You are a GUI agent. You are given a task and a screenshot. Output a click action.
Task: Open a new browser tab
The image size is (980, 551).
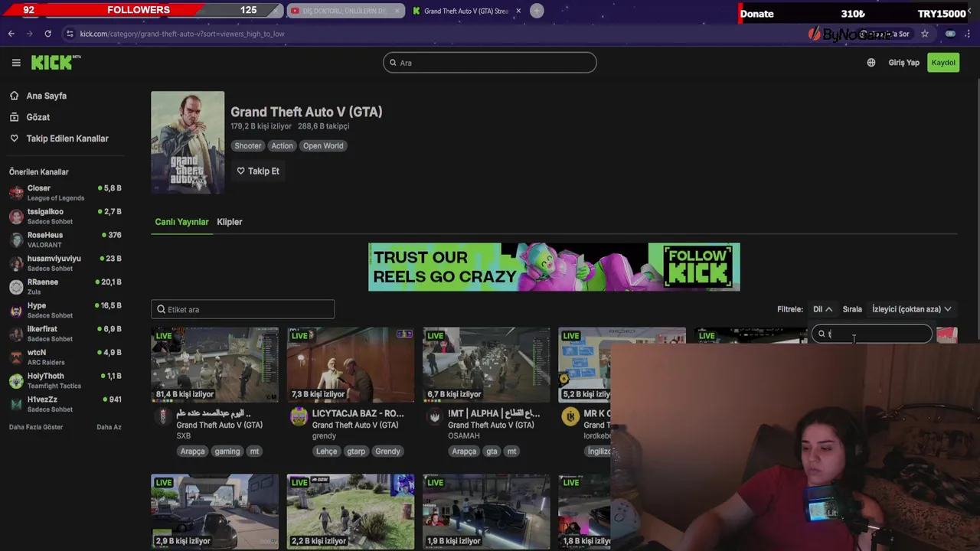click(x=537, y=11)
